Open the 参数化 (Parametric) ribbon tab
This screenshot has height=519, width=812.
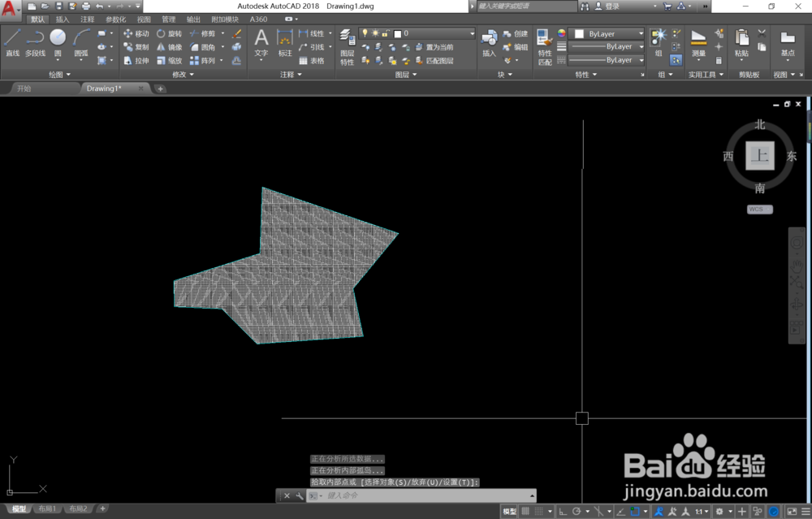pos(115,19)
